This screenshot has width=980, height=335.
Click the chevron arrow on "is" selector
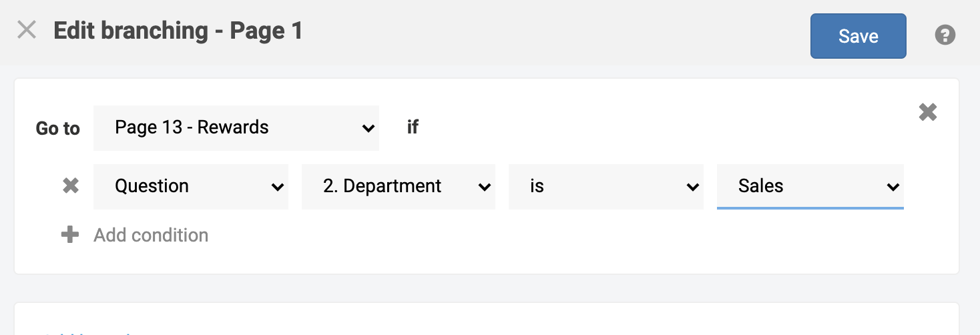pyautogui.click(x=692, y=188)
